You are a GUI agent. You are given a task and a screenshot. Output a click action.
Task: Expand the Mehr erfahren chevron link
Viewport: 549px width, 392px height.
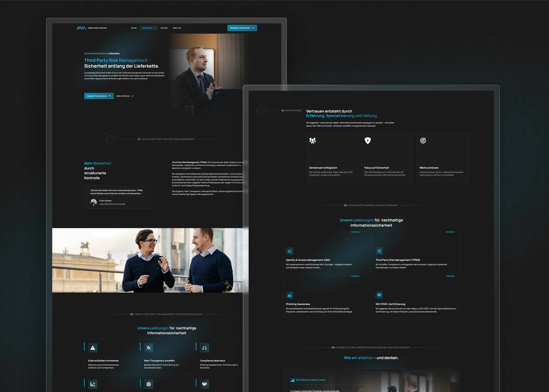coord(125,96)
